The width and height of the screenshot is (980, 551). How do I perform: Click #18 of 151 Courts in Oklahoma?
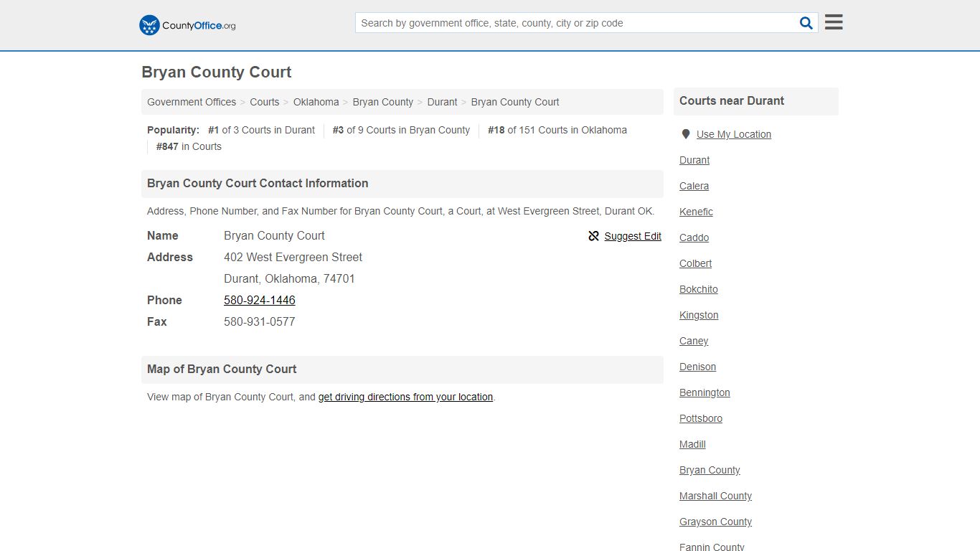(557, 130)
